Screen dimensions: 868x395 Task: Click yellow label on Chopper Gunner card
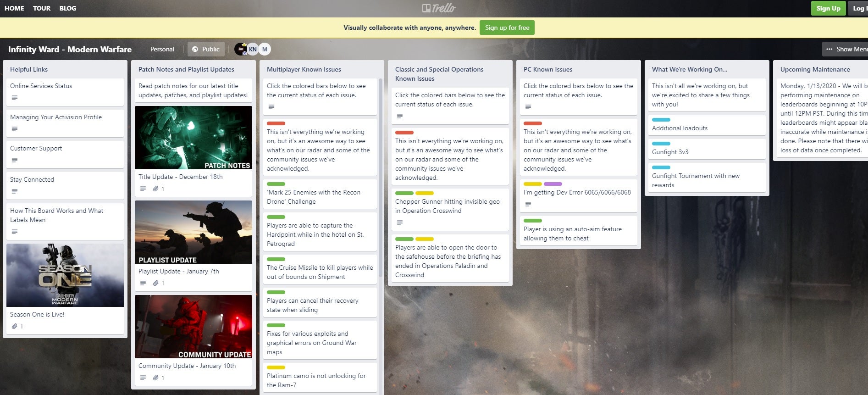(425, 193)
